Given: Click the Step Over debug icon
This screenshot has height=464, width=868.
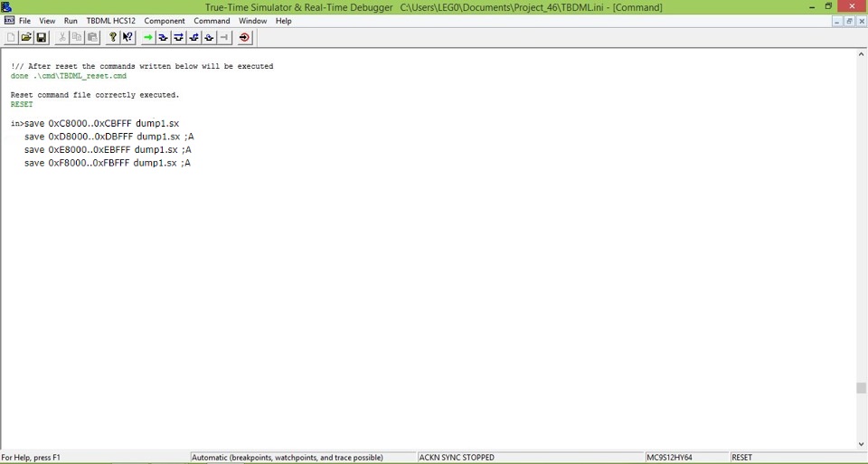Looking at the screenshot, I should [x=179, y=37].
